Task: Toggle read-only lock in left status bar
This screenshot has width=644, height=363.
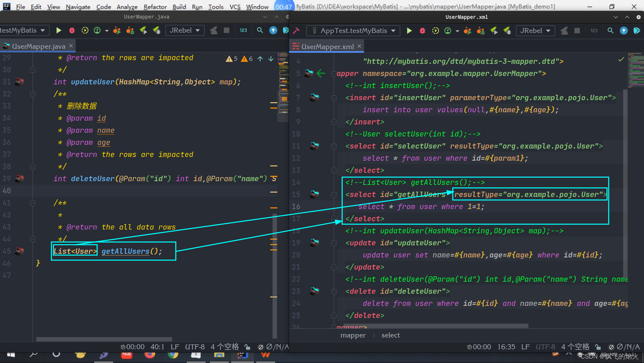Action: click(247, 347)
